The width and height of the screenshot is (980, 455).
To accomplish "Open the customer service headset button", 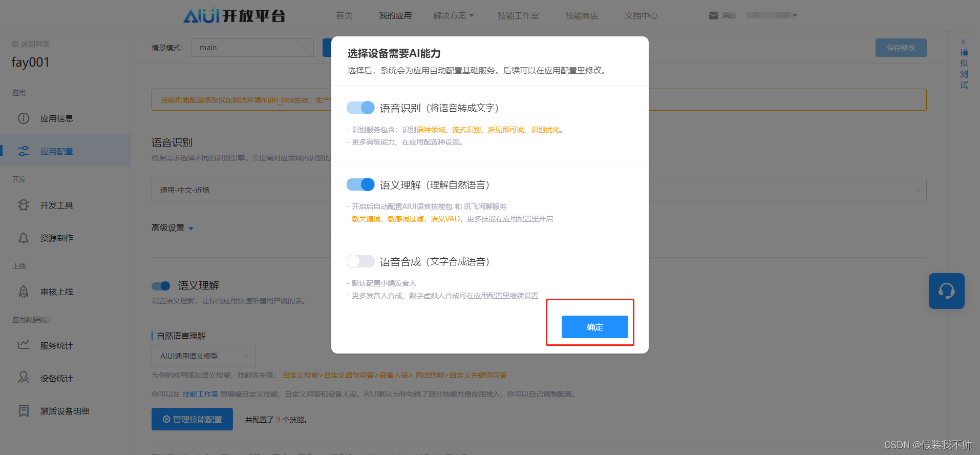I will click(947, 291).
